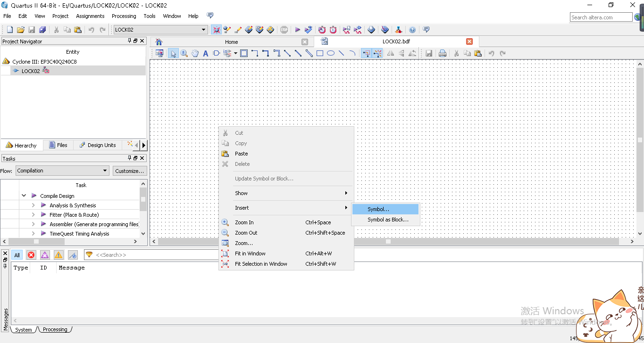Toggle the All messages filter
This screenshot has height=343, width=644.
tap(17, 255)
